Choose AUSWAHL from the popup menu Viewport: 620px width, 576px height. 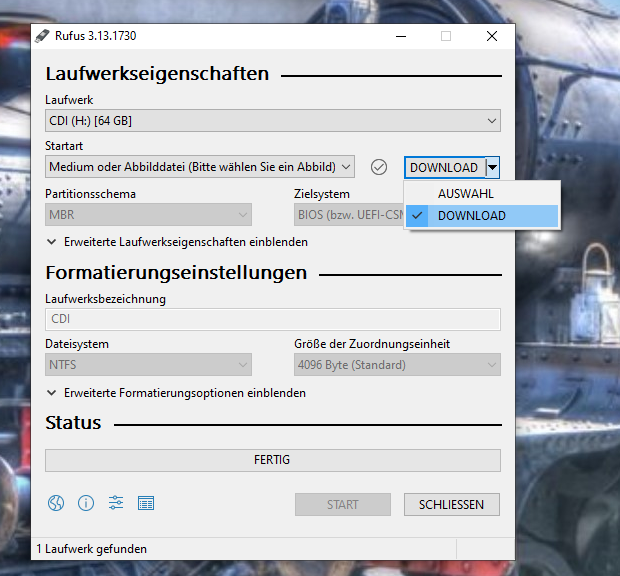482,194
